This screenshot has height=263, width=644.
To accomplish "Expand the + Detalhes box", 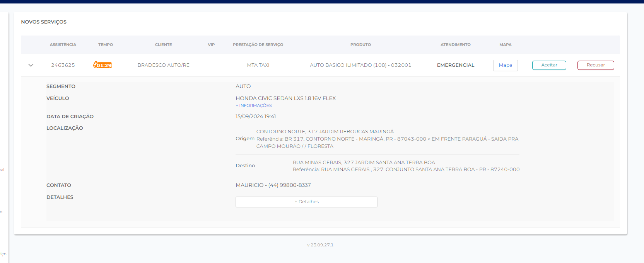I will point(306,202).
